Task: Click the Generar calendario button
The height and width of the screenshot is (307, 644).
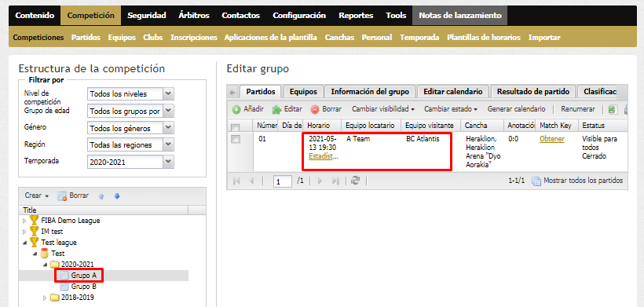Action: coord(516,109)
